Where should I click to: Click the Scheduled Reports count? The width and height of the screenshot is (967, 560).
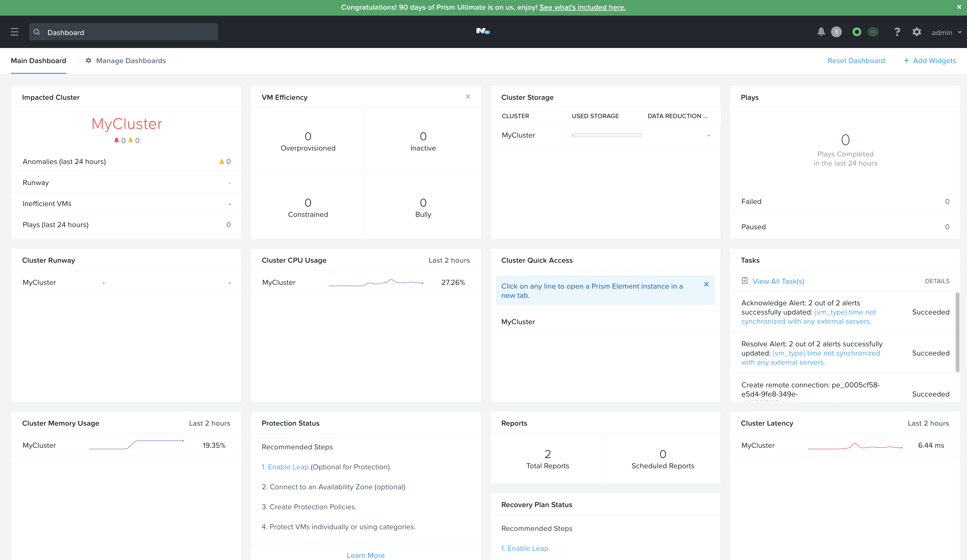pyautogui.click(x=663, y=454)
